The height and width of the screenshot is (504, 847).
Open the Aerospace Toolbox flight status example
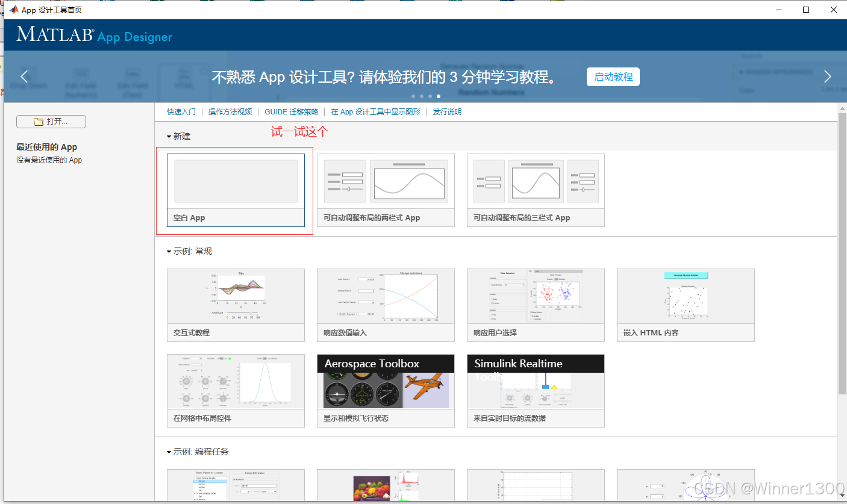[x=386, y=391]
